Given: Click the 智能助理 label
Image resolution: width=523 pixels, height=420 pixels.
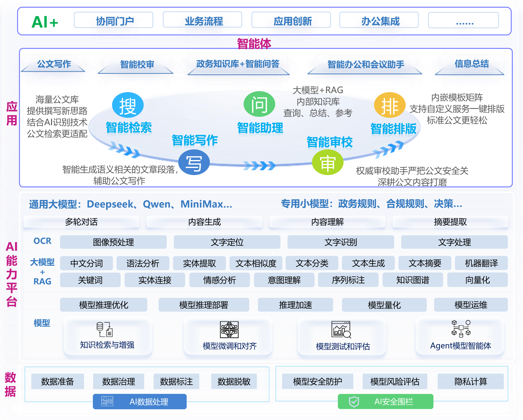Looking at the screenshot, I should pos(260,128).
